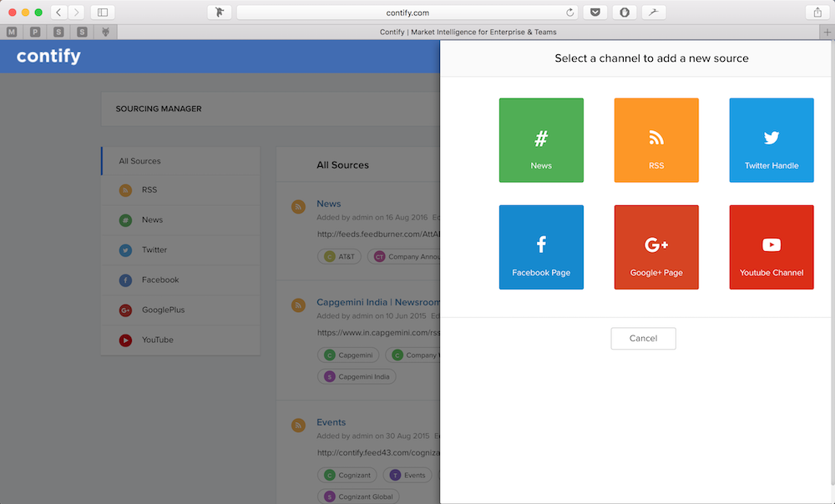Viewport: 835px width, 504px height.
Task: Click the Contify logo
Action: [x=48, y=57]
